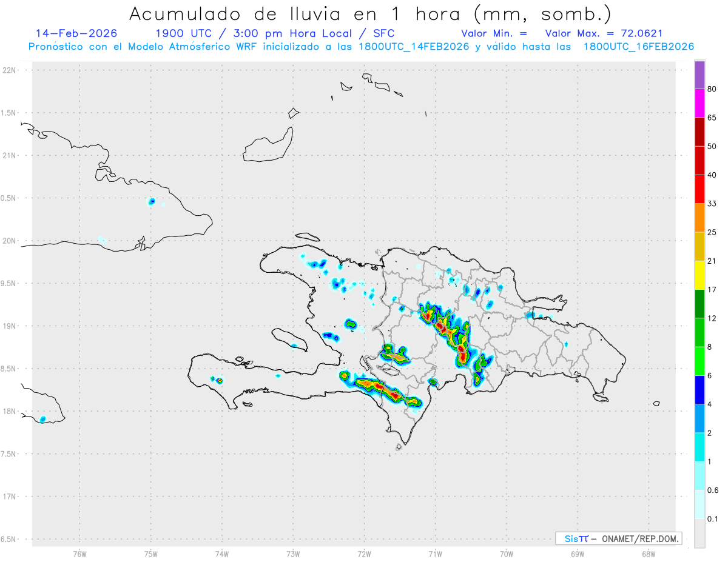728x562 pixels.
Task: Click the longitude label '76W'
Action: [79, 553]
